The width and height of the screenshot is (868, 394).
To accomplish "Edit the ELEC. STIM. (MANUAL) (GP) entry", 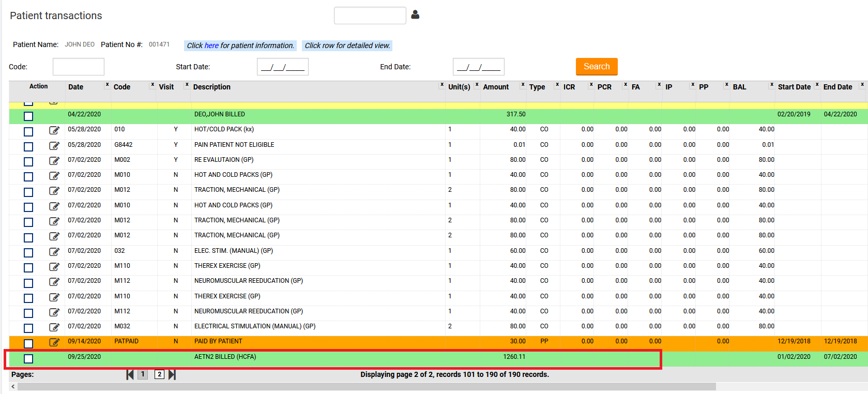I will click(x=54, y=252).
